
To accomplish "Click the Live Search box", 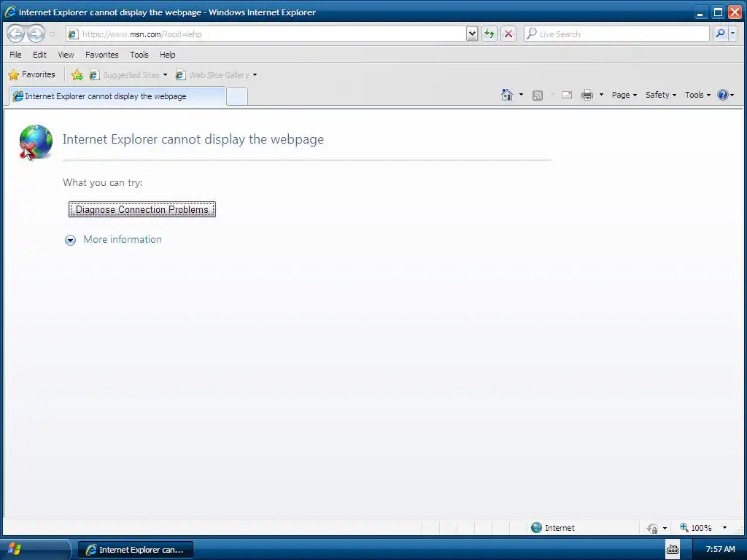I will coord(616,34).
